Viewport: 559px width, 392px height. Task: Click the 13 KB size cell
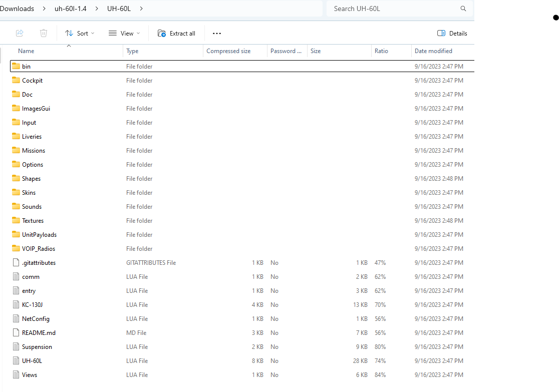pos(361,305)
